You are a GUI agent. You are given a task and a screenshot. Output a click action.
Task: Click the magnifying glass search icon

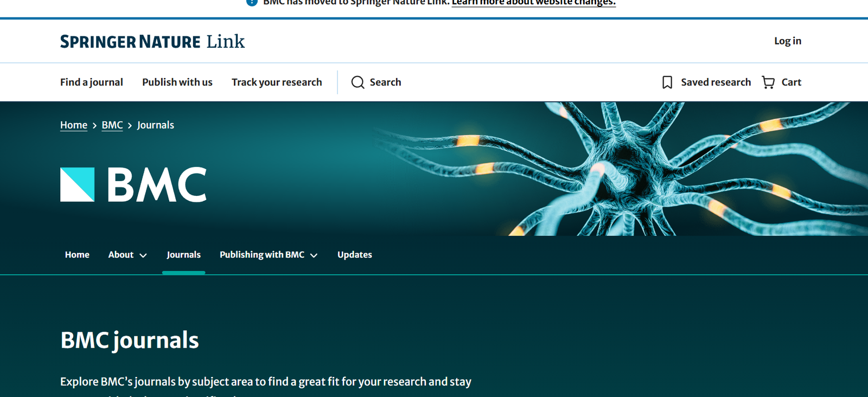(x=358, y=82)
